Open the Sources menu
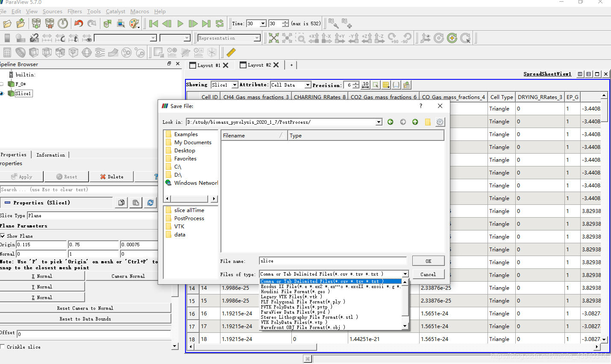The image size is (611, 364). pyautogui.click(x=52, y=12)
